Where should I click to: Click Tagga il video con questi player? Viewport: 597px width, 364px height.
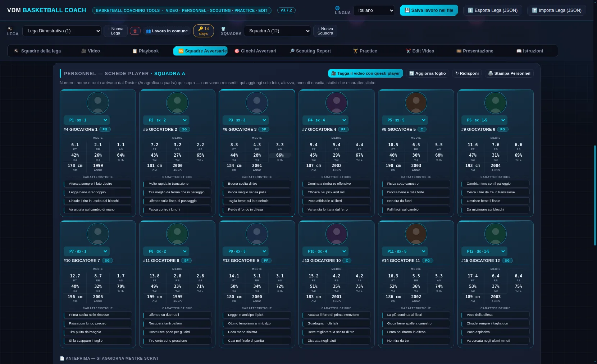coord(365,73)
